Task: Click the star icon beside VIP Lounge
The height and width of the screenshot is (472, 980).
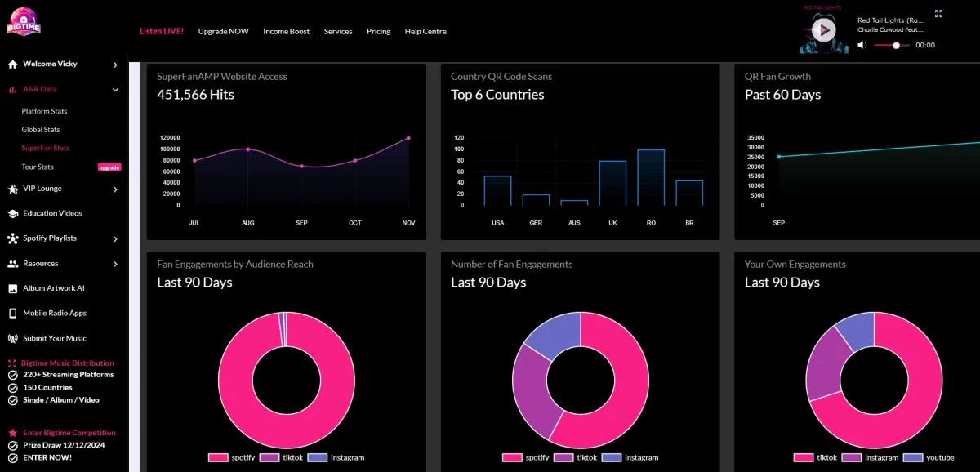Action: click(13, 189)
